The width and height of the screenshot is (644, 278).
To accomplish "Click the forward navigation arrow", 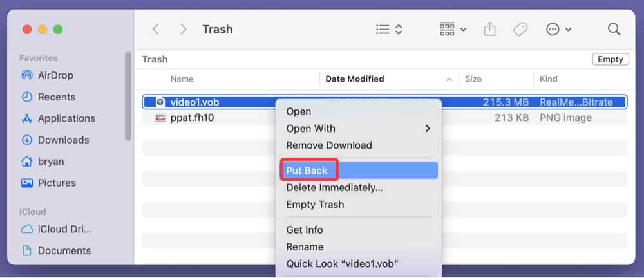I will coord(184,30).
